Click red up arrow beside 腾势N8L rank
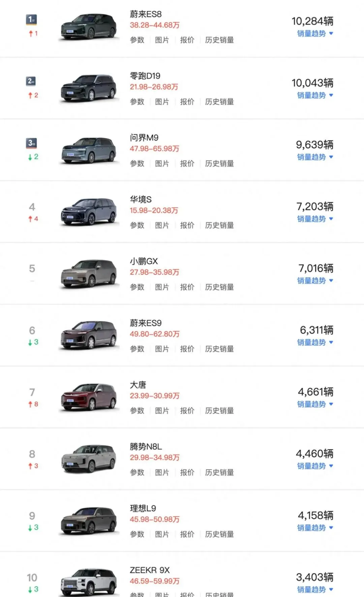 [30, 466]
